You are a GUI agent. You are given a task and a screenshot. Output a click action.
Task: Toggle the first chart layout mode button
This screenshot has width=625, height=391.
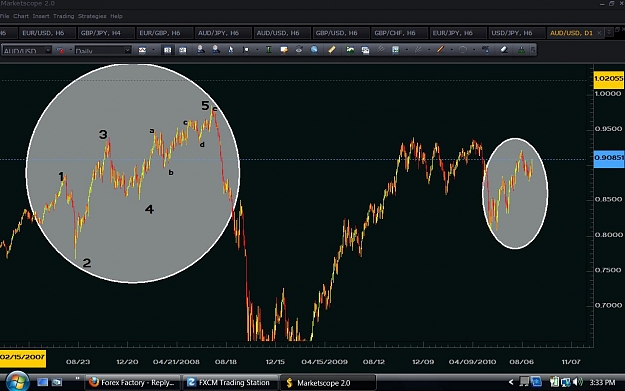tap(167, 50)
